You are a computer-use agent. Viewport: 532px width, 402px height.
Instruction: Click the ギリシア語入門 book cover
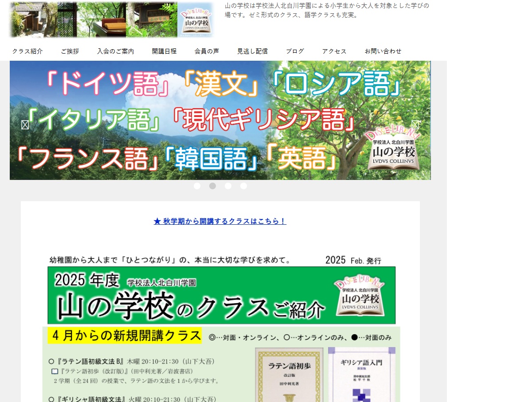361,375
